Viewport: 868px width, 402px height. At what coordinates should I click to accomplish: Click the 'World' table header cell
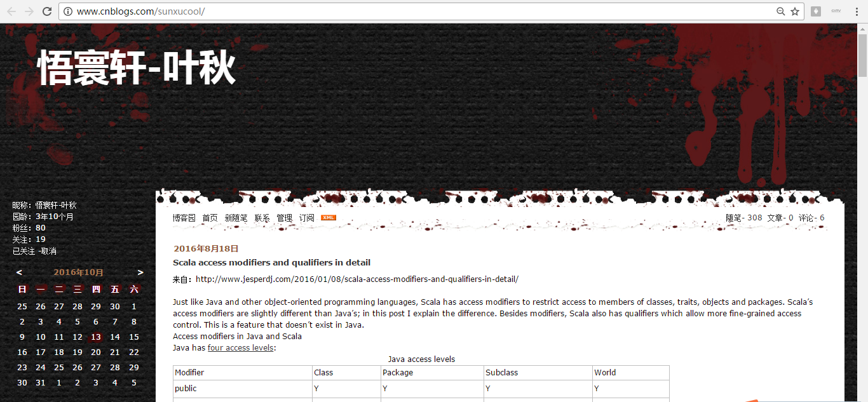(630, 373)
